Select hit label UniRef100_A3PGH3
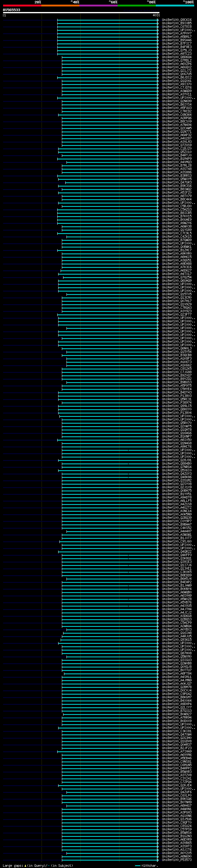Viewport: 197px width, 868px height. [177, 812]
